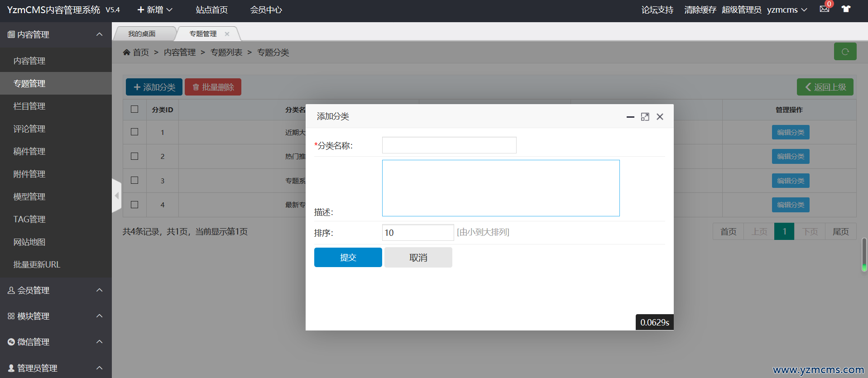Switch to the 我的桌面 tab
Image resolution: width=868 pixels, height=378 pixels.
pyautogui.click(x=142, y=34)
